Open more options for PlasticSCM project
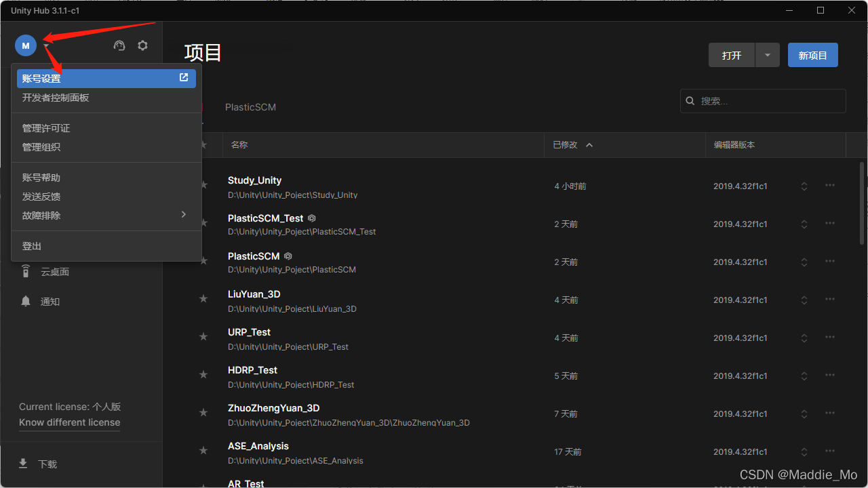Screen dimensions: 868x488 830,262
